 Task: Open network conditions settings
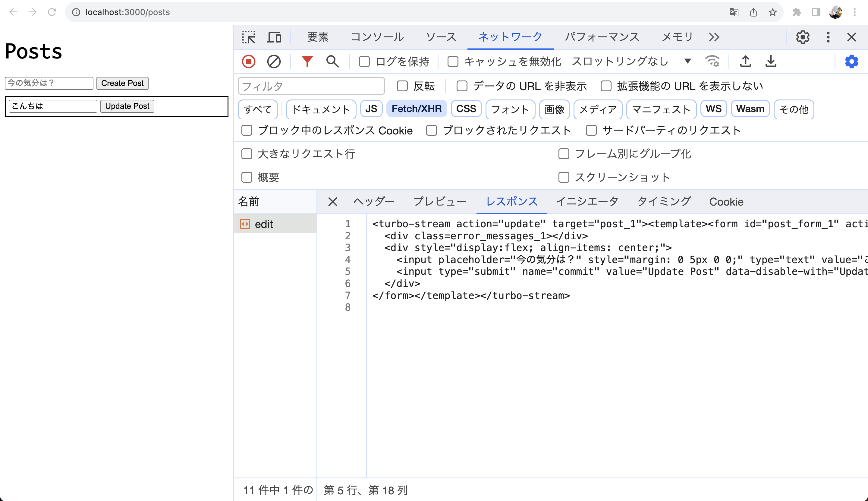(712, 61)
